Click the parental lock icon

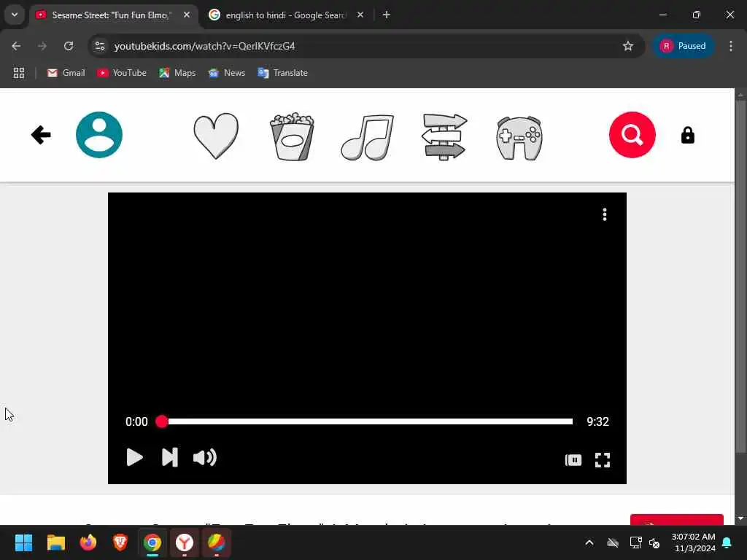(687, 135)
